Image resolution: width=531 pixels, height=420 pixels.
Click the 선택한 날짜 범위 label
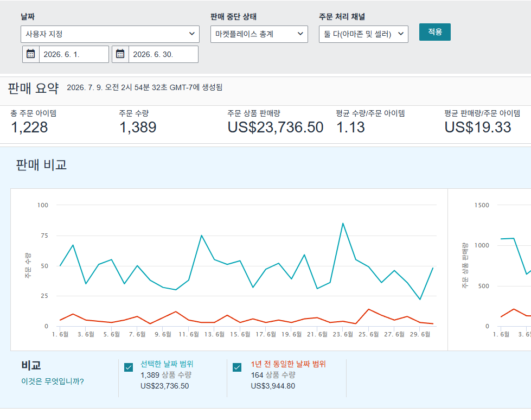167,364
